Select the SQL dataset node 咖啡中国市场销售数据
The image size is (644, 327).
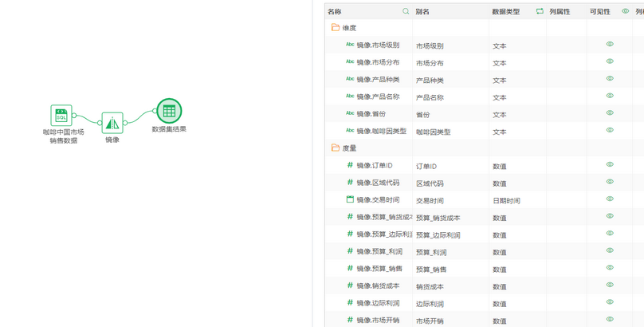(61, 115)
